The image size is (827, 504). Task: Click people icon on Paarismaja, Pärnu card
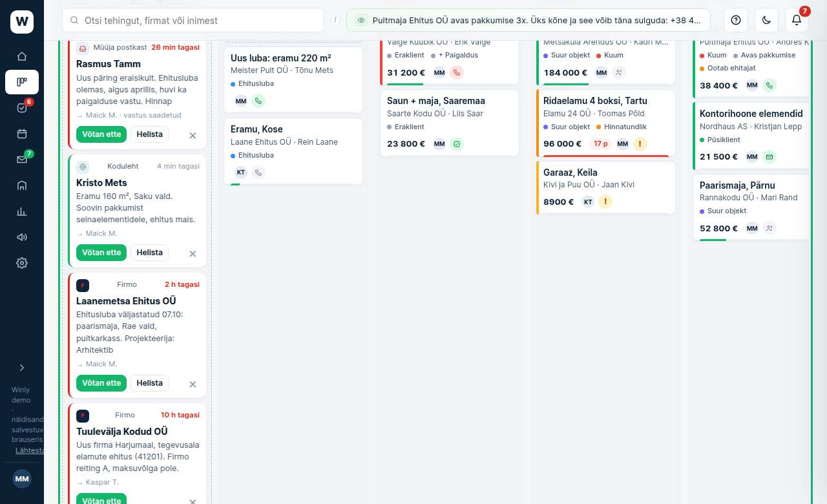pyautogui.click(x=769, y=228)
